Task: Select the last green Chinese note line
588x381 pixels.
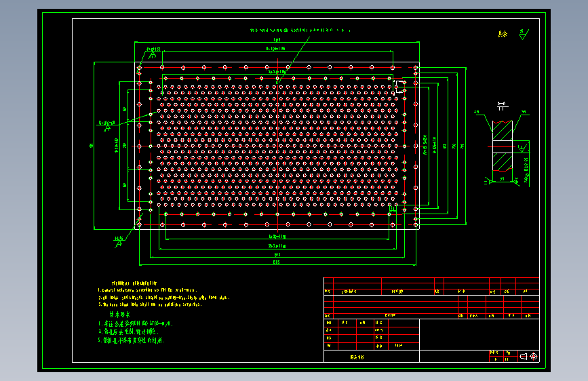Action: coord(132,340)
